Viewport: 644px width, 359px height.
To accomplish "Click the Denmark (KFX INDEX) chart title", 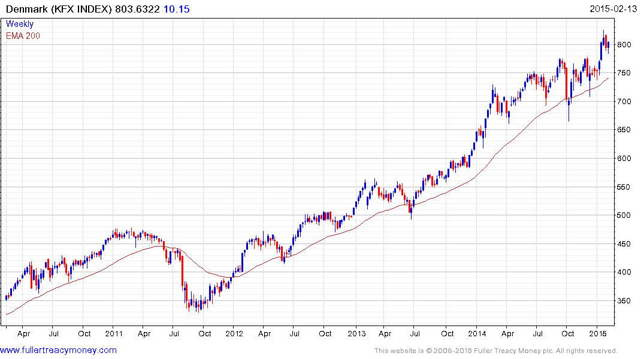I will point(59,9).
